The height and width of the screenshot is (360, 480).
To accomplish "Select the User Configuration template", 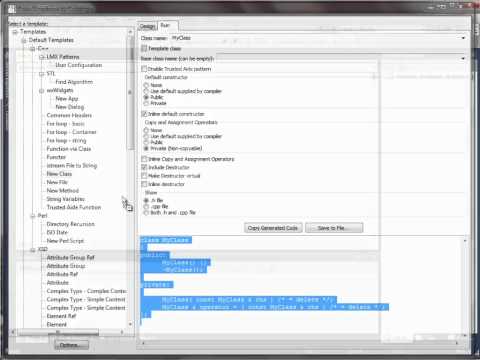I will [79, 65].
